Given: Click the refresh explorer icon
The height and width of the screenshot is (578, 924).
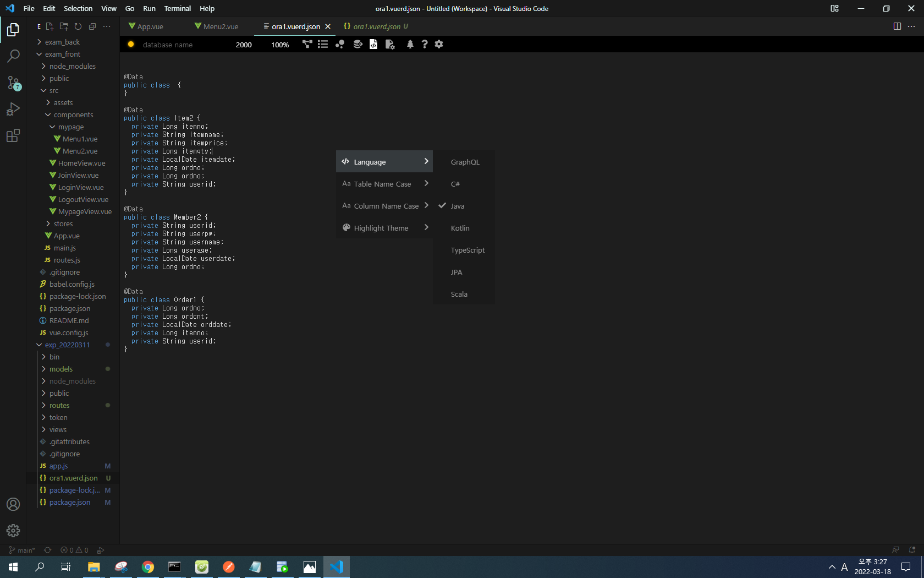Looking at the screenshot, I should 78,26.
